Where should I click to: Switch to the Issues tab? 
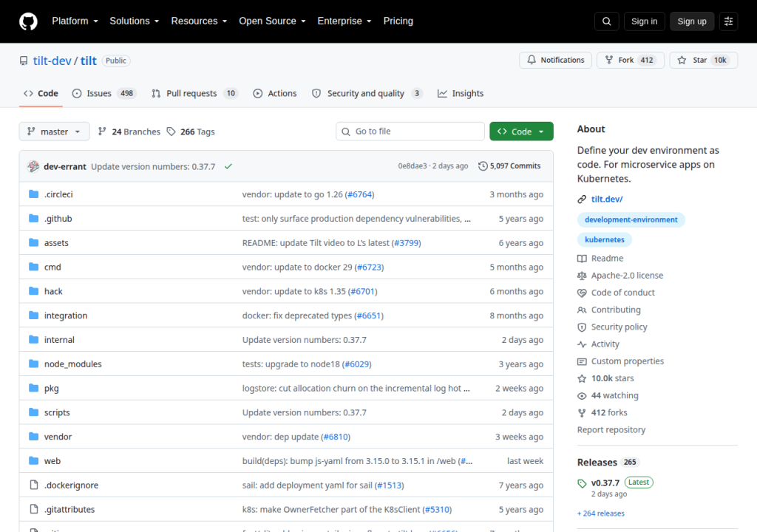tap(104, 94)
